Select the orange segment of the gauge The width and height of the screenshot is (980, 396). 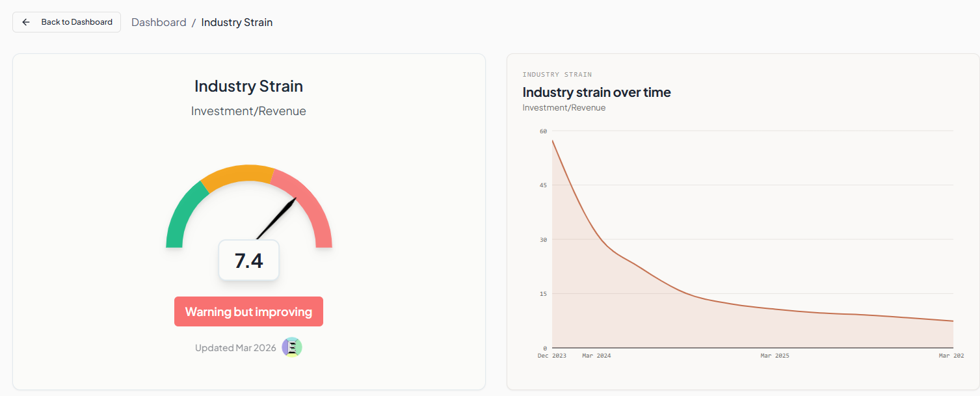(x=238, y=174)
